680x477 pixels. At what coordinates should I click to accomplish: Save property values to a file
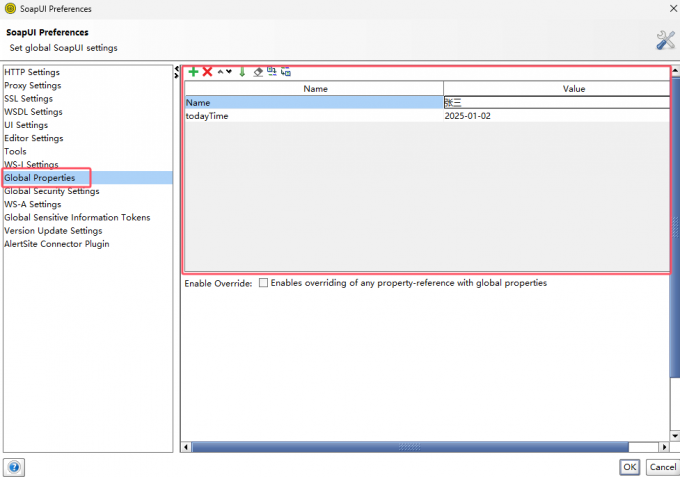point(286,72)
